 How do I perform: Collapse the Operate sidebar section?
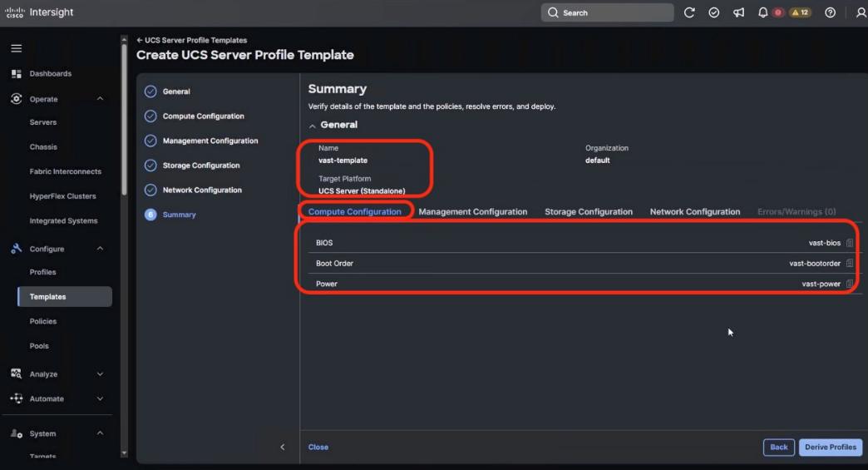101,98
